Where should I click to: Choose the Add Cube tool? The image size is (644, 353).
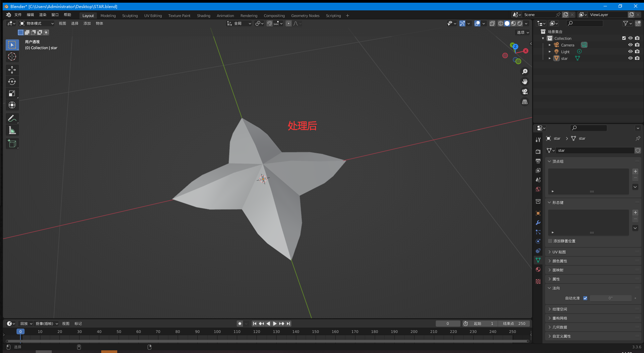[12, 144]
